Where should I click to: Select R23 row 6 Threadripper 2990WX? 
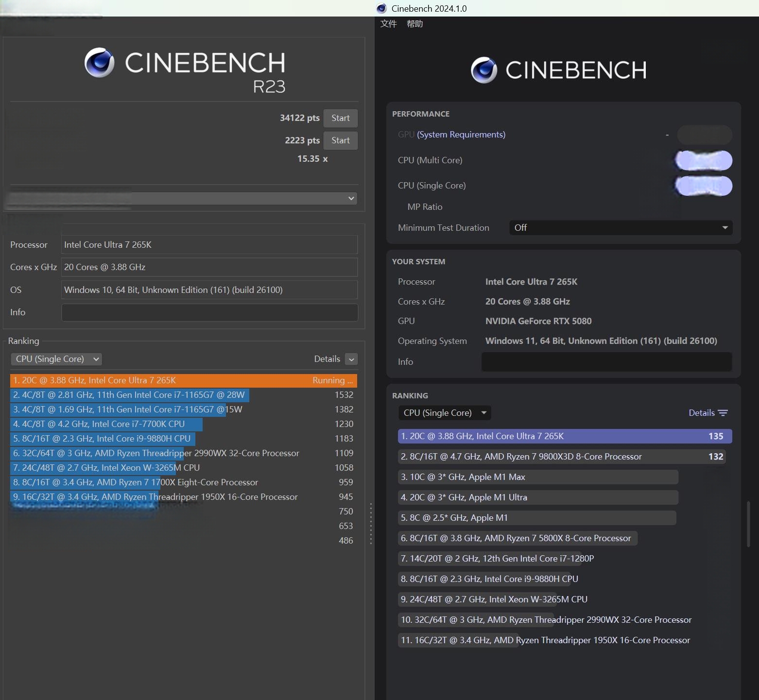point(184,453)
